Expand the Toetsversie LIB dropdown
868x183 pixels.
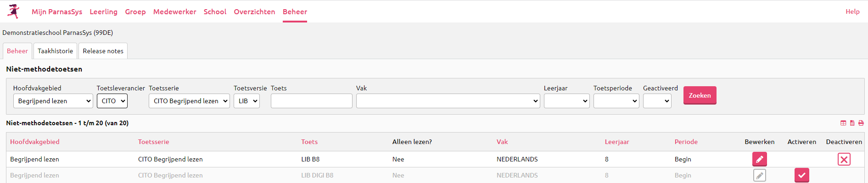point(246,101)
